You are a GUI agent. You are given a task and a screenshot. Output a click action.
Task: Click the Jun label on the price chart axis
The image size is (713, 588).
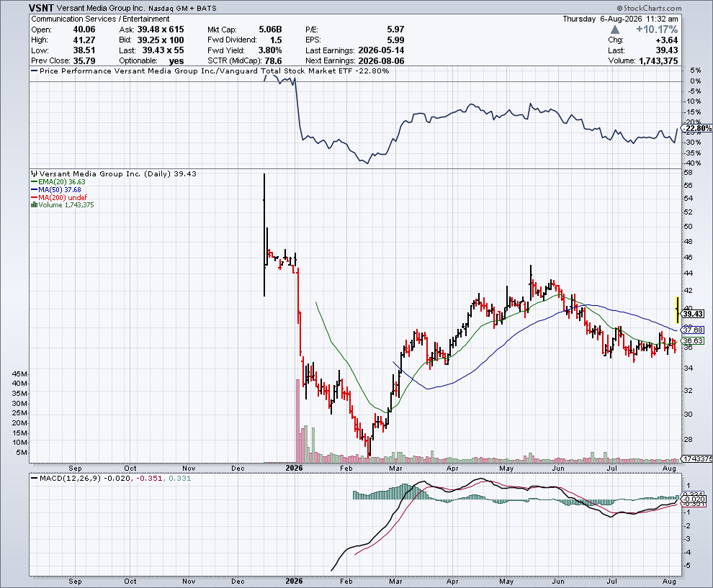coord(558,468)
